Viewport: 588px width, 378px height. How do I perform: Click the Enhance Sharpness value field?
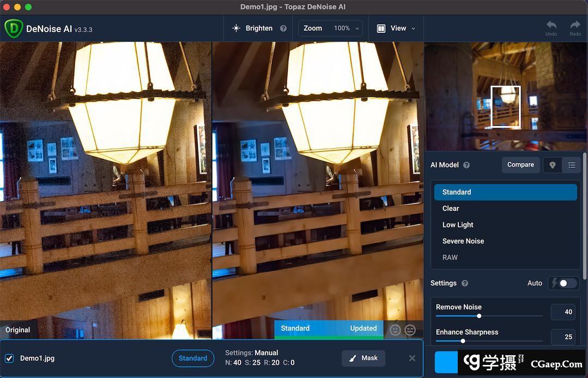click(x=563, y=337)
